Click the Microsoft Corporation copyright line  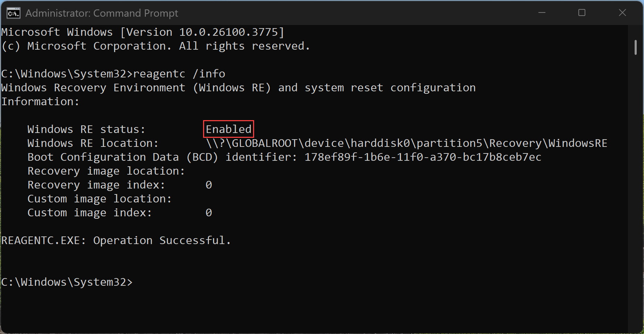[156, 46]
